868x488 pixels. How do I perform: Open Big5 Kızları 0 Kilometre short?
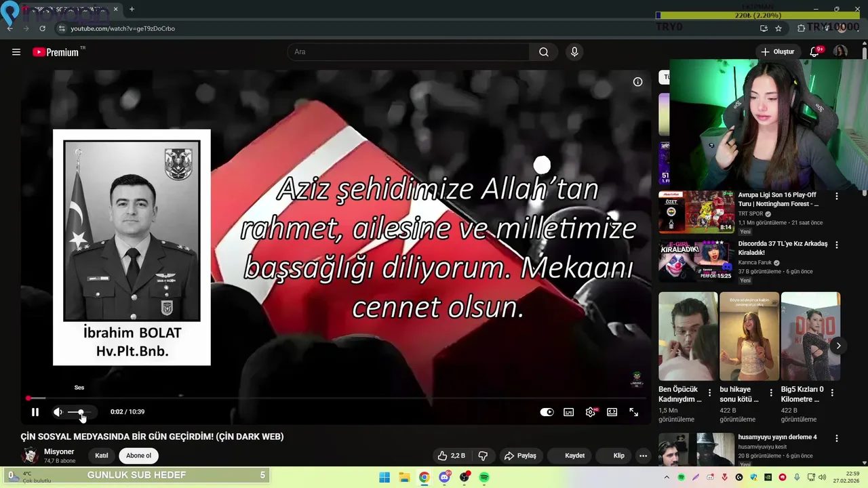coord(810,336)
